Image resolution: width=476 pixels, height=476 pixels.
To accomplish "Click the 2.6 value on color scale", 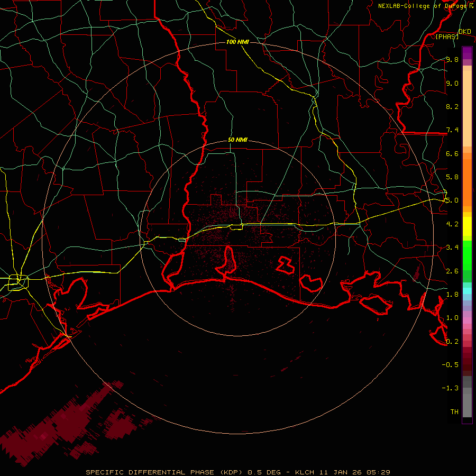I will (x=452, y=271).
